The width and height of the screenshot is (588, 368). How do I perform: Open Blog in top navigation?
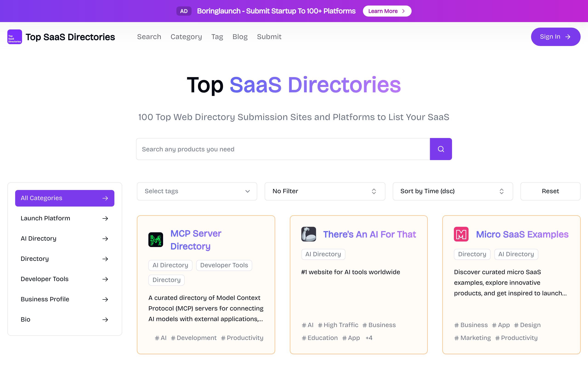240,37
